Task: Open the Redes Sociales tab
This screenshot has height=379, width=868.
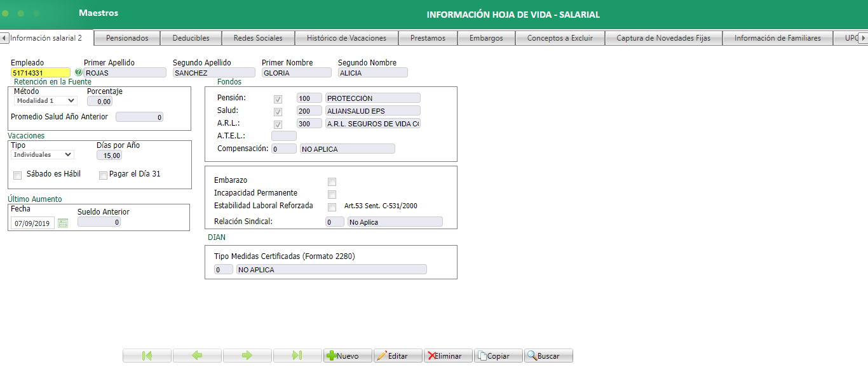Action: 258,38
